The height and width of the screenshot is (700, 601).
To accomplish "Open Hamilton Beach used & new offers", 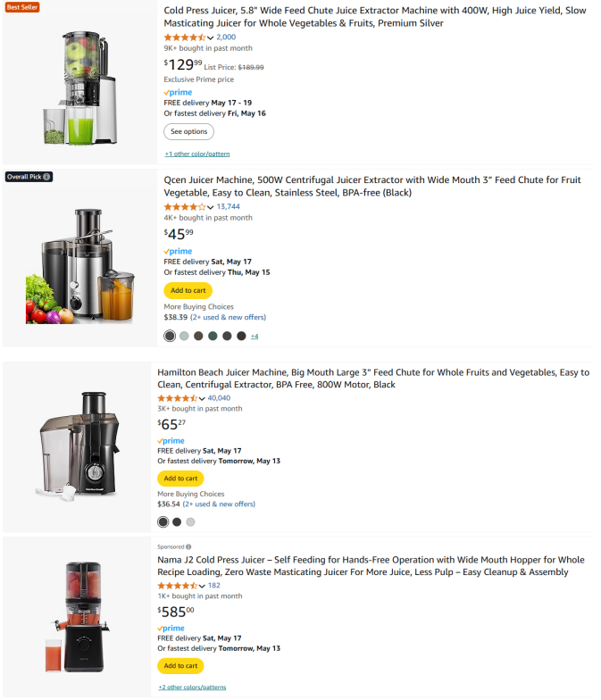I will (x=219, y=504).
